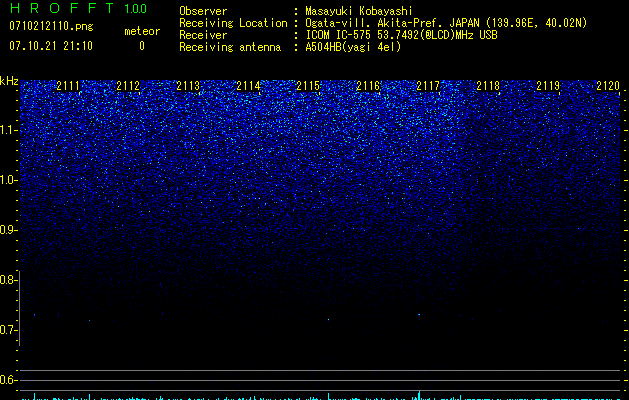Image resolution: width=629 pixels, height=400 pixels.
Task: Click the 0.9 kHz axis label
Action: coord(8,230)
